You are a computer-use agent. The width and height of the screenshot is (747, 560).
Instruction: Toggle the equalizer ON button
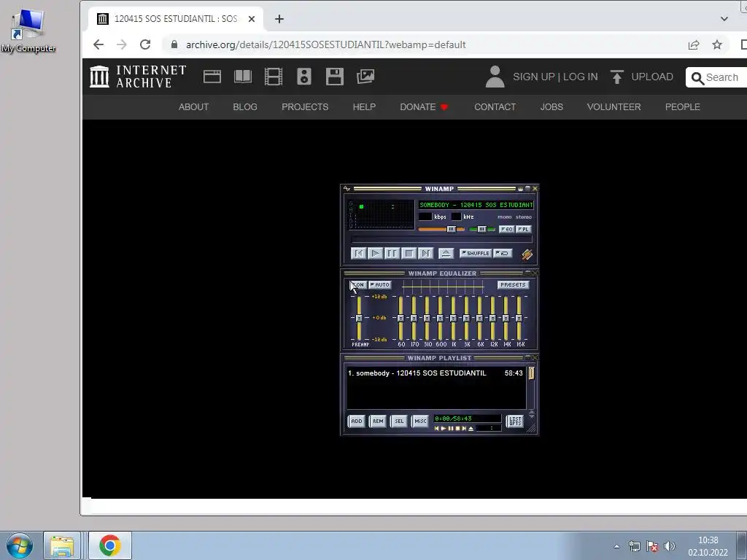pyautogui.click(x=358, y=285)
